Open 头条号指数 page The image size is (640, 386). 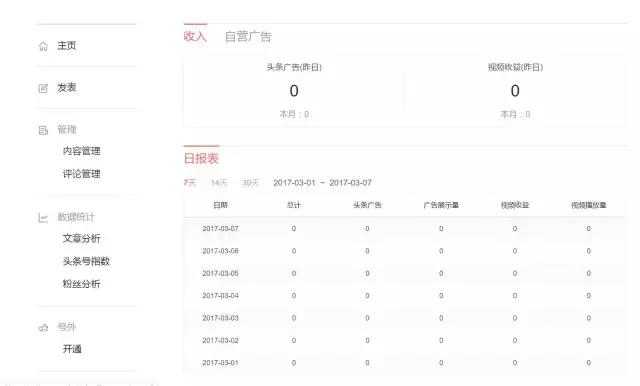pos(86,261)
